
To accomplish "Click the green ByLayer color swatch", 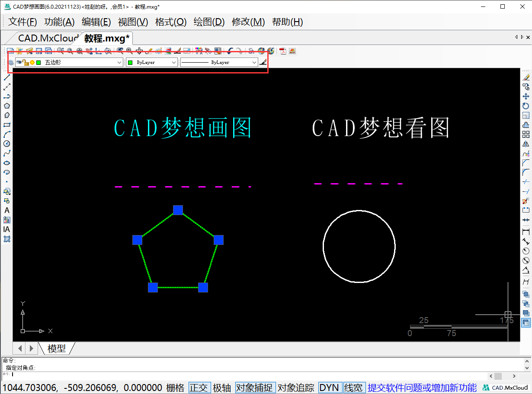I will [x=130, y=63].
